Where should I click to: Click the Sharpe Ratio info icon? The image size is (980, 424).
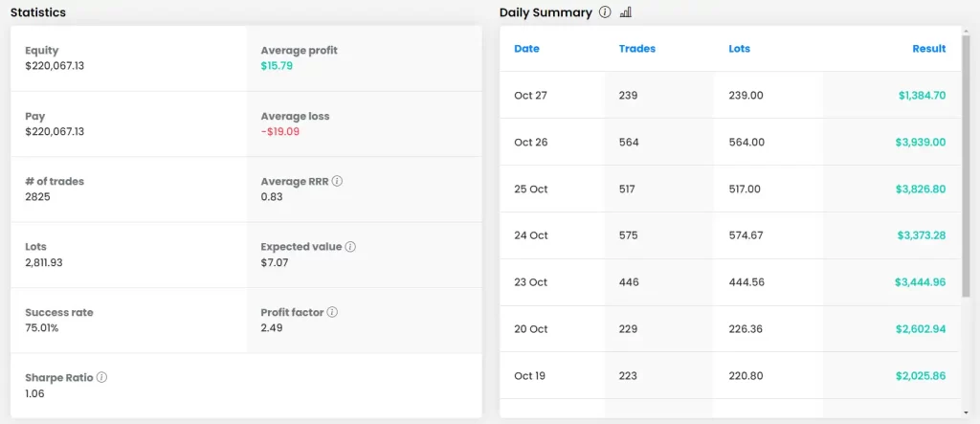(101, 378)
